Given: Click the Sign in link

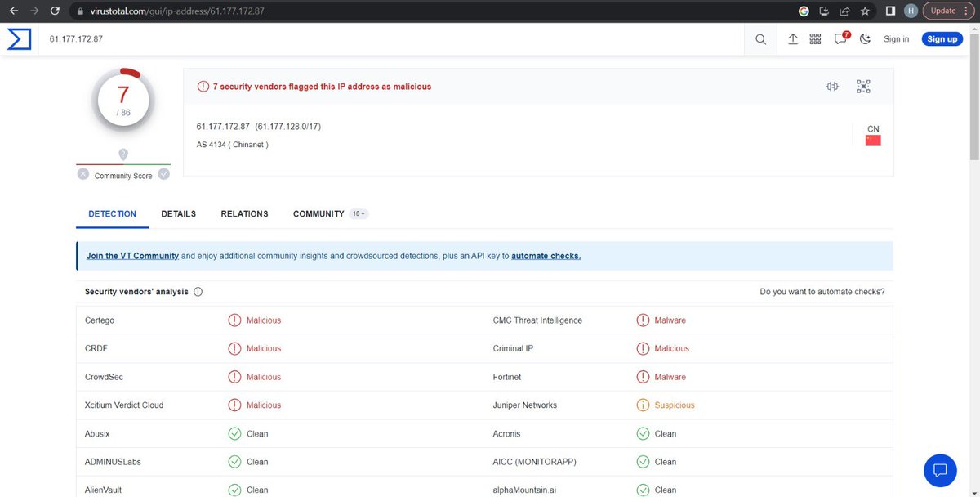Looking at the screenshot, I should click(896, 39).
